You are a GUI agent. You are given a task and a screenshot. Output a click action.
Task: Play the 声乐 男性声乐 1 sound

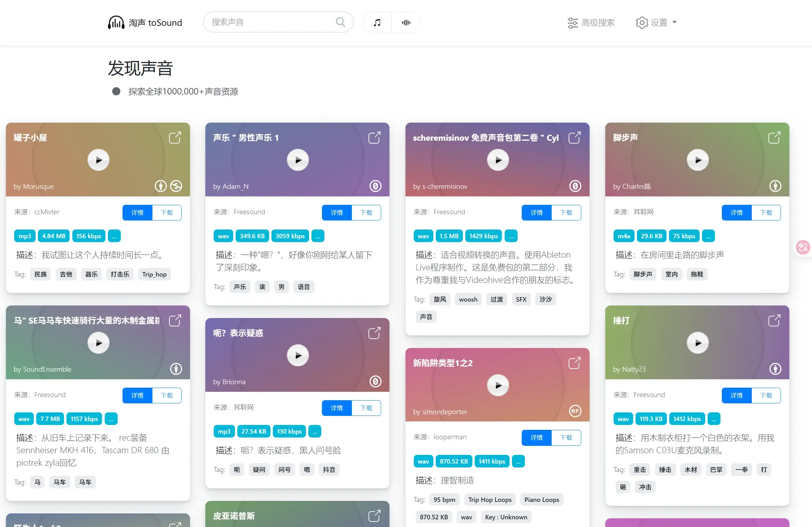tap(298, 160)
